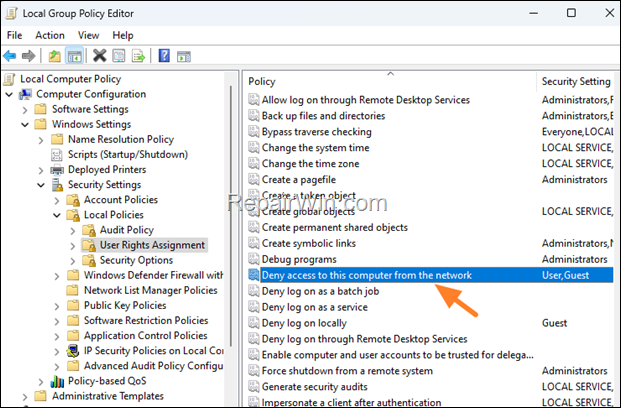Screen dimensions: 621x408
Task: Click the Back arrow toolbar icon
Action: 10,56
